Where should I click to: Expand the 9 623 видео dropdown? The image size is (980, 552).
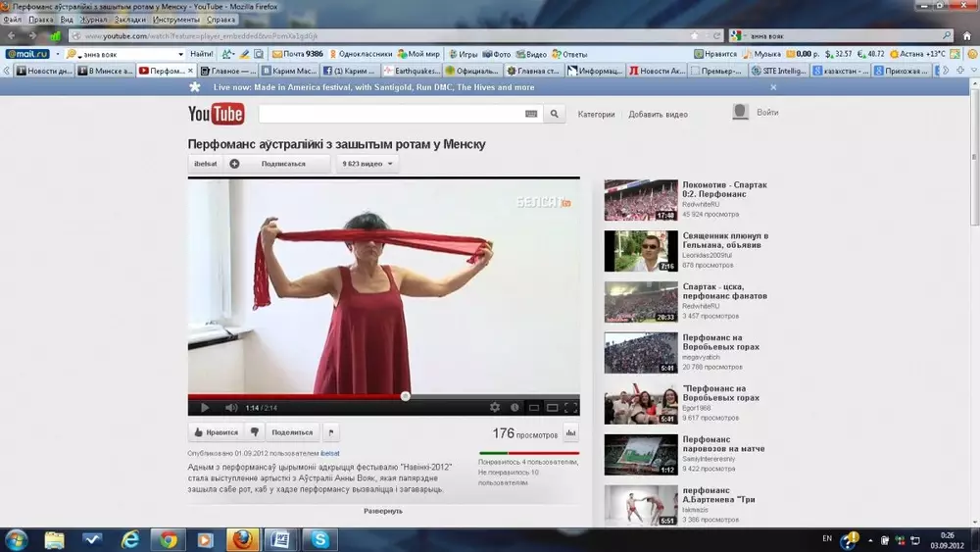coord(367,164)
